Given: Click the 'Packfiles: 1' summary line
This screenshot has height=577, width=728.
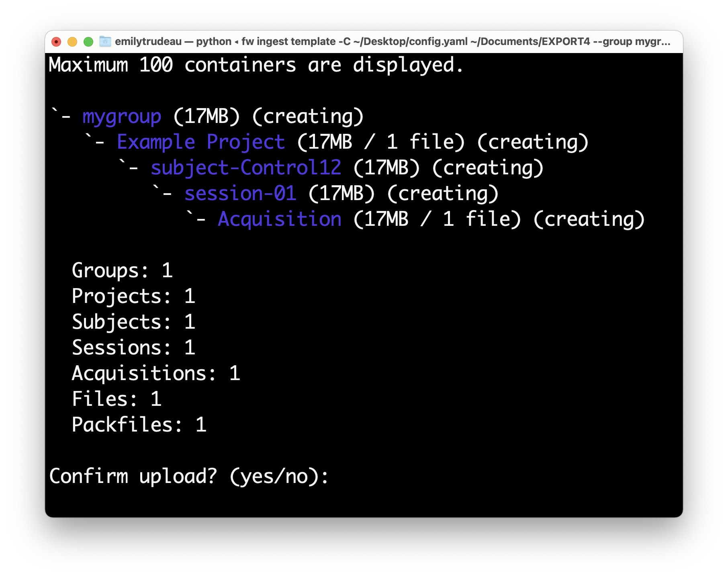Looking at the screenshot, I should pyautogui.click(x=139, y=425).
